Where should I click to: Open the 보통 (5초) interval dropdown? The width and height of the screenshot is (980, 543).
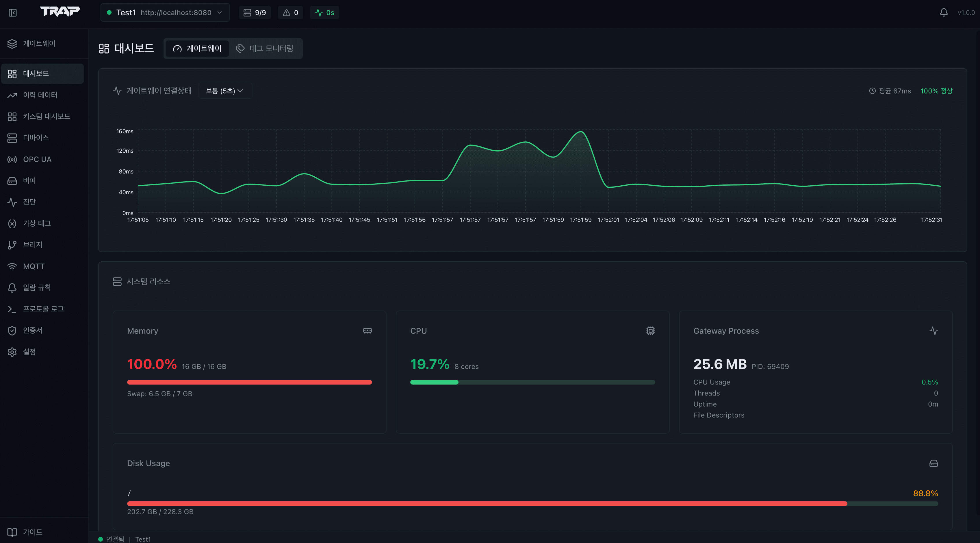pos(225,91)
